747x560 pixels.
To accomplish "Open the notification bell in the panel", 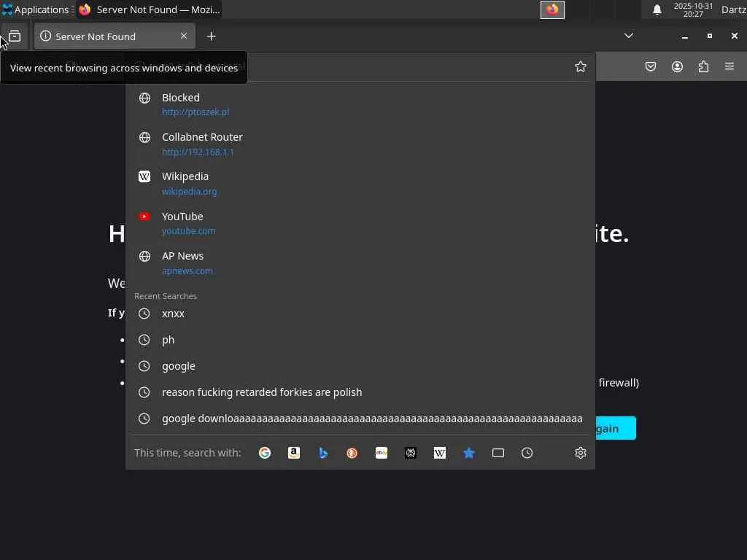I will click(657, 9).
